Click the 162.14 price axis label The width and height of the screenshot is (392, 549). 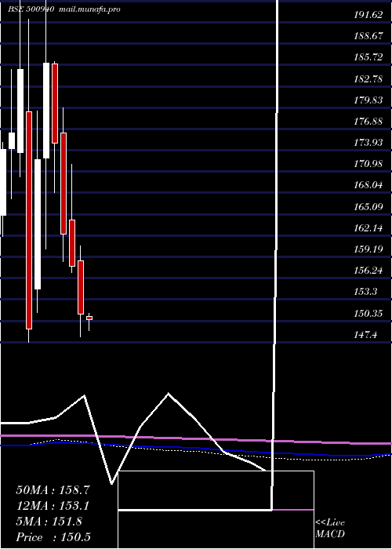click(x=368, y=228)
